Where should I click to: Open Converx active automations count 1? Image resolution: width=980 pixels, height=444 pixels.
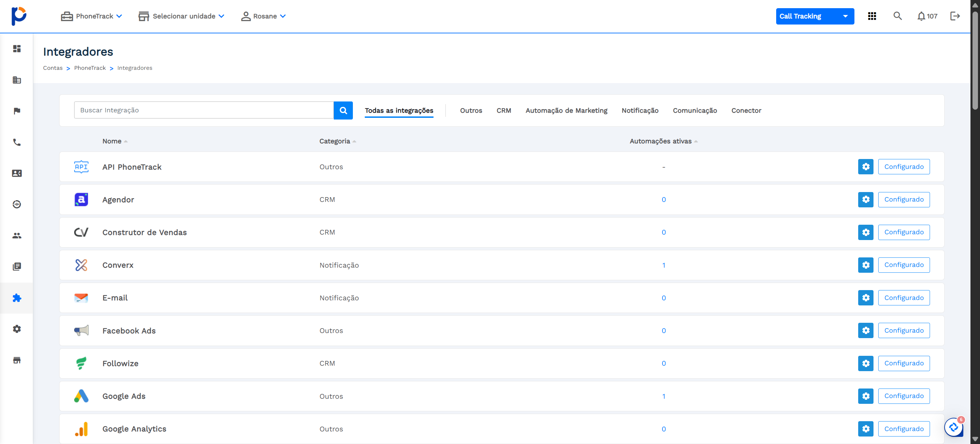click(x=664, y=265)
